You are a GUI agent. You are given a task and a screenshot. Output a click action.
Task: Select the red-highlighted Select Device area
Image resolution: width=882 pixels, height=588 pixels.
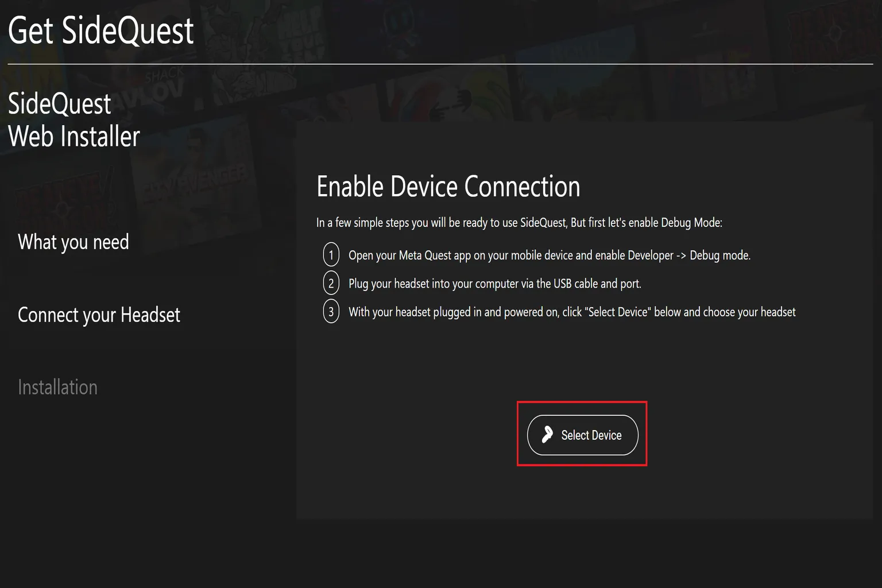[x=582, y=434]
